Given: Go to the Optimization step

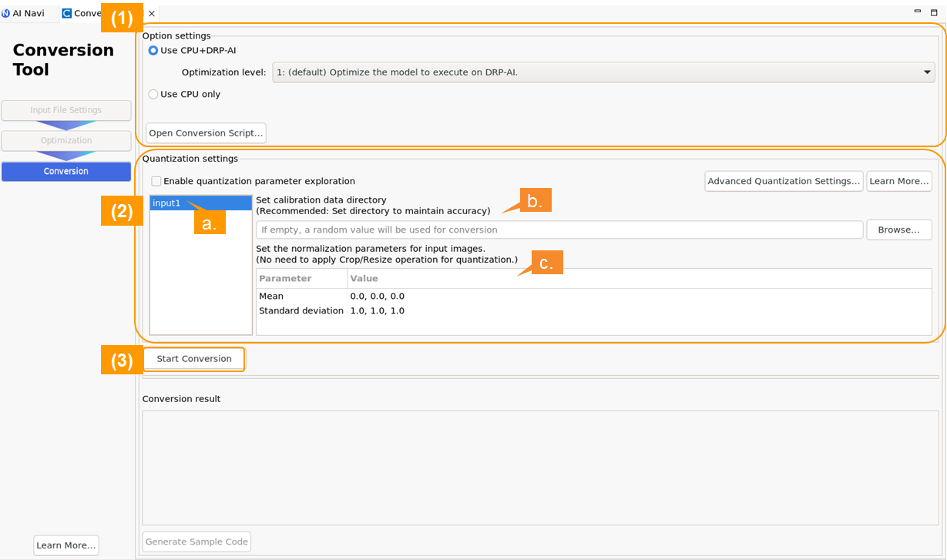Looking at the screenshot, I should pos(66,140).
